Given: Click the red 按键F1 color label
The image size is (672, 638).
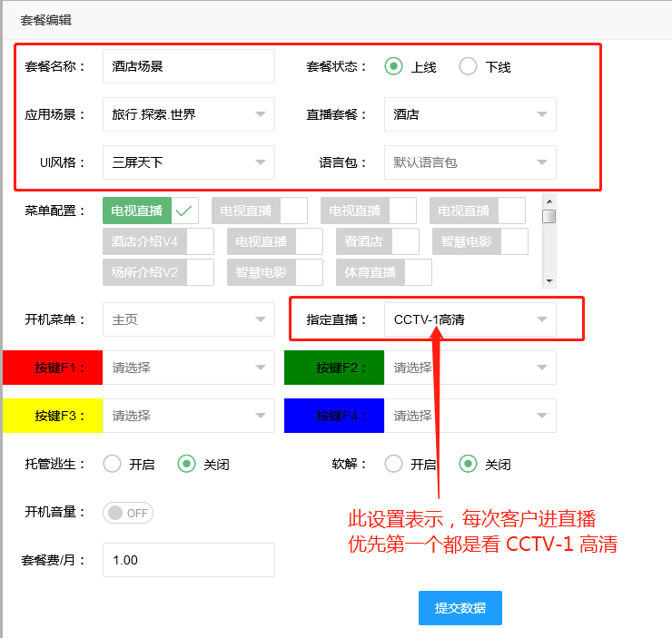Looking at the screenshot, I should click(x=53, y=368).
